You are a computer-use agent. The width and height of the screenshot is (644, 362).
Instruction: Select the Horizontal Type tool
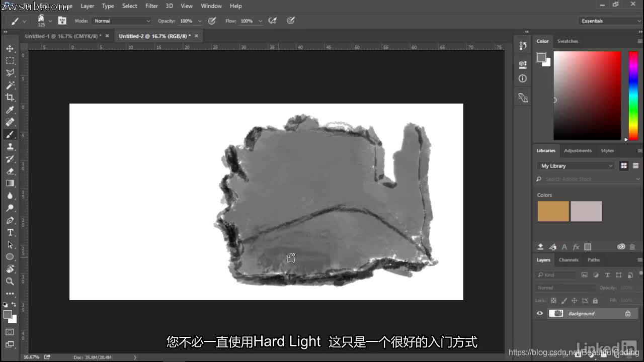click(x=10, y=232)
